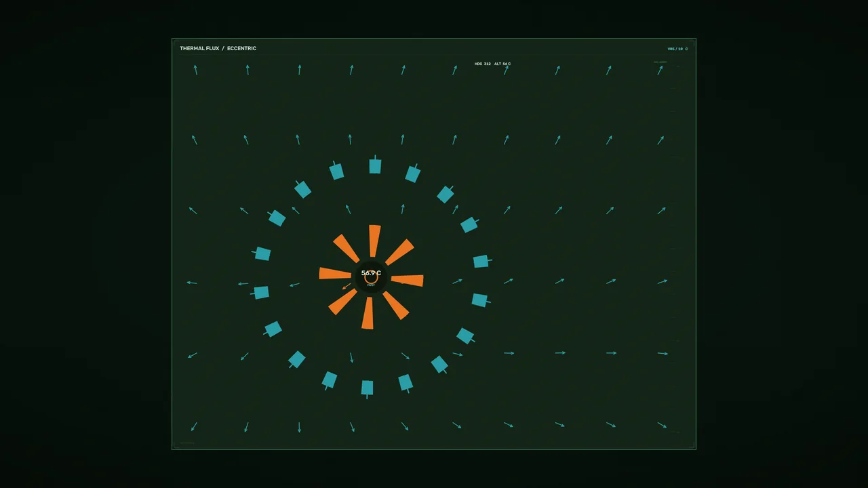This screenshot has height=488, width=868.
Task: Click the THERMAL FLUX / ECCENTRIC title
Action: [218, 49]
